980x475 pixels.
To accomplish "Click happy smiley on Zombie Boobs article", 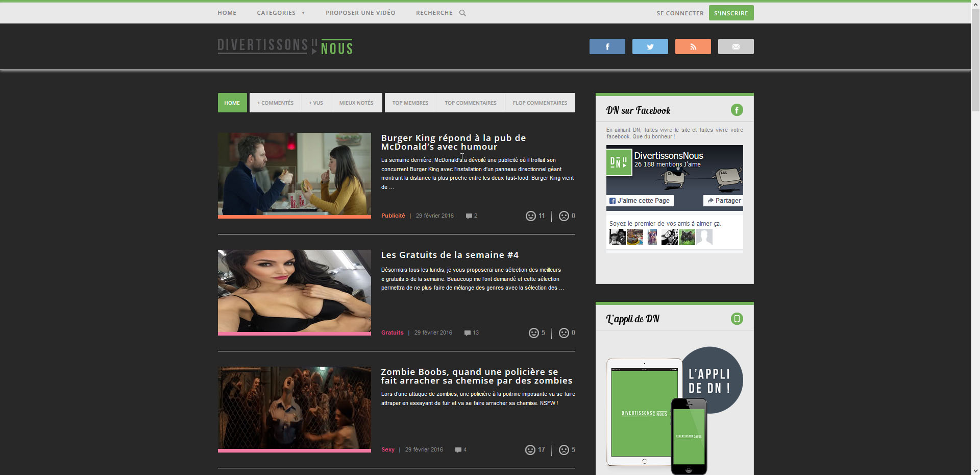I will 530,450.
